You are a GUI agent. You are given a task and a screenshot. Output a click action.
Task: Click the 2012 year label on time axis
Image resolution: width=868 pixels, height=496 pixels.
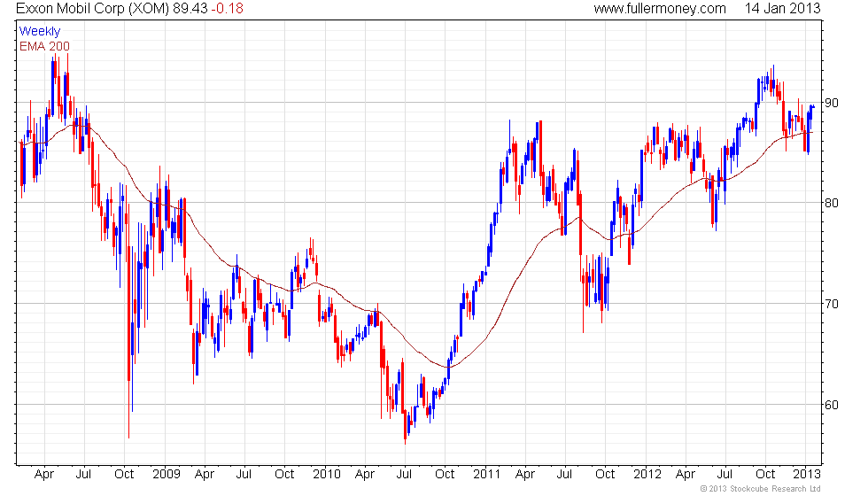(647, 474)
